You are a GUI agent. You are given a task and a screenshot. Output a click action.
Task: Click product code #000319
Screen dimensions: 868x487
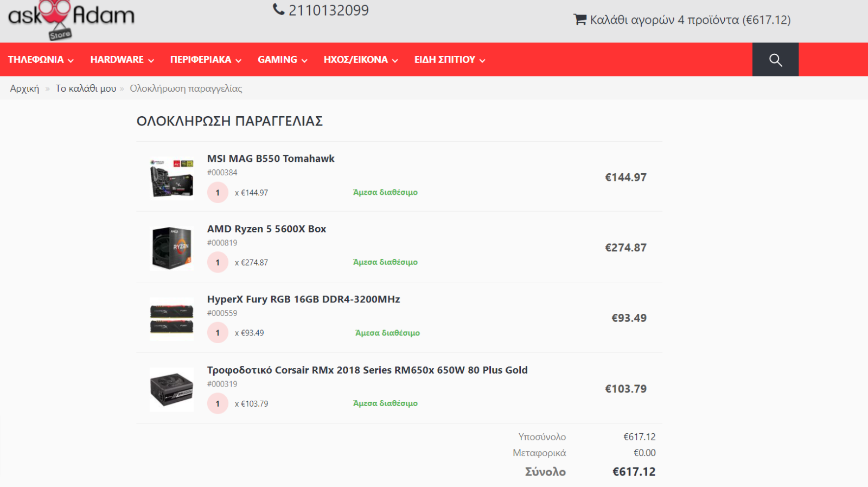pyautogui.click(x=222, y=384)
